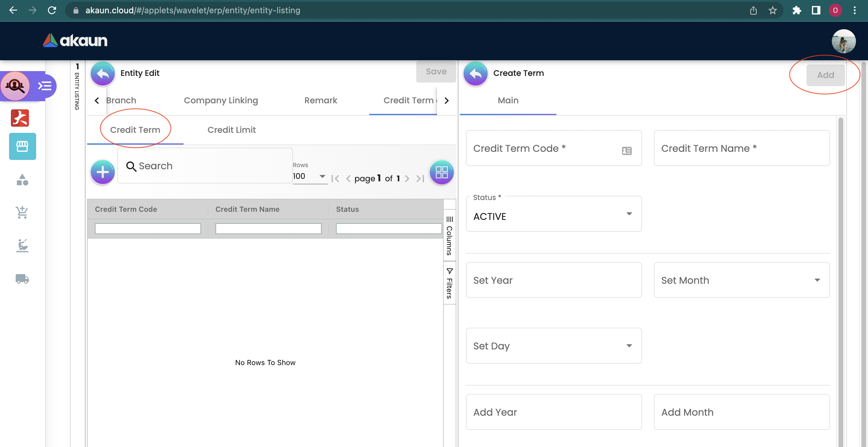Open the Rows per page dropdown
This screenshot has width=868, height=447.
[x=309, y=176]
